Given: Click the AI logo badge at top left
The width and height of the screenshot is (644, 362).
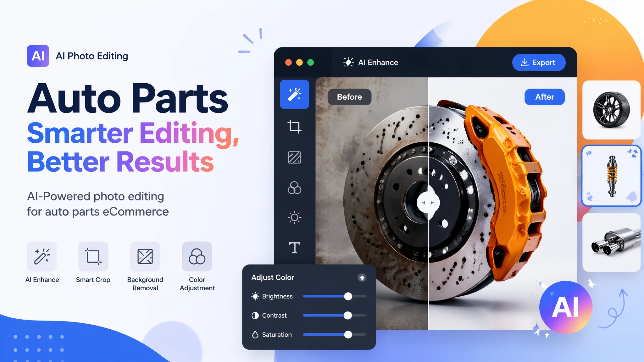Looking at the screenshot, I should coord(38,56).
